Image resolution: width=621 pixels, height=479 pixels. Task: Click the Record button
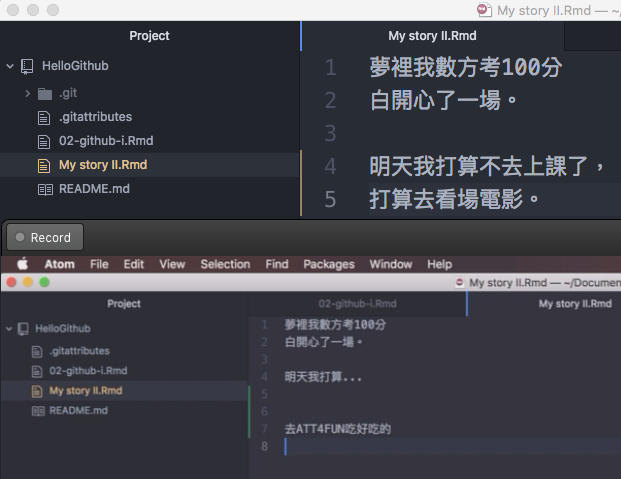[45, 237]
